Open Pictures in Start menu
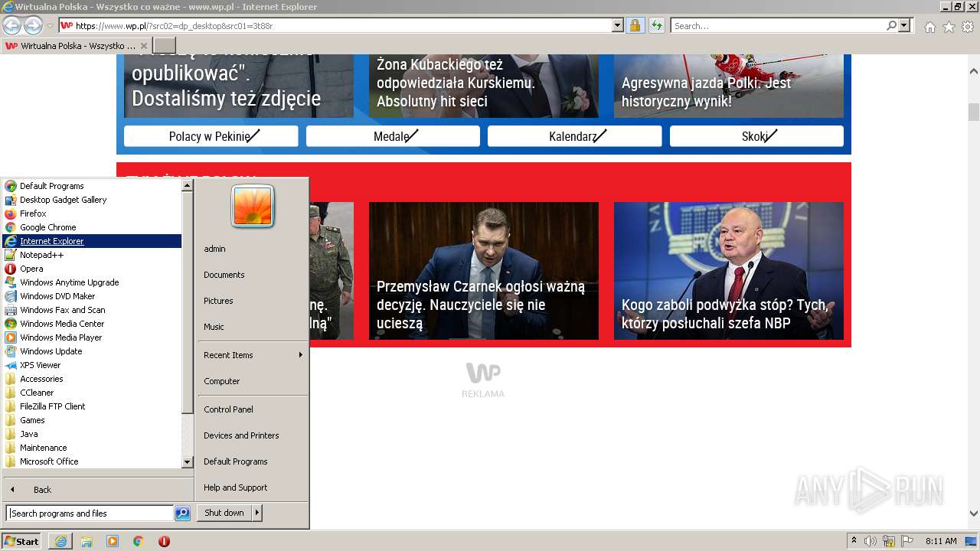Screen dimensions: 980x551 pyautogui.click(x=218, y=301)
